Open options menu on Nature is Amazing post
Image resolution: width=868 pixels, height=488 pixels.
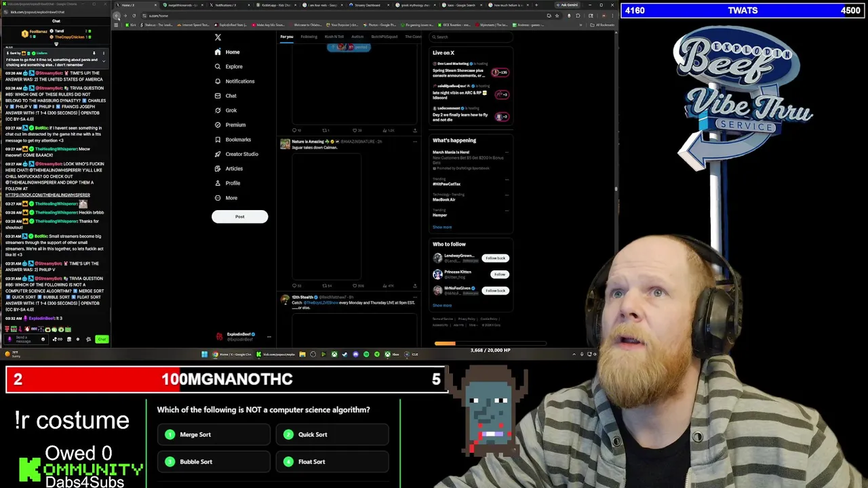click(414, 142)
